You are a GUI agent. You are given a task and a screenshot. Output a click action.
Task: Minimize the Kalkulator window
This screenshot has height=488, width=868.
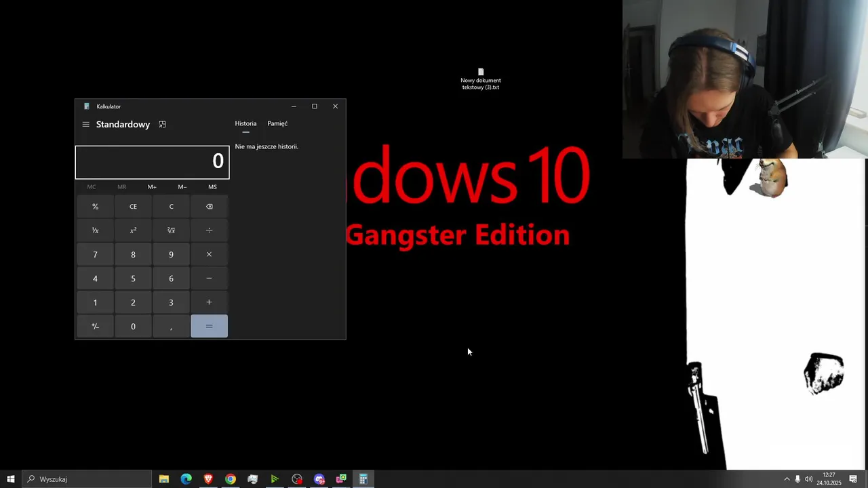pyautogui.click(x=294, y=106)
